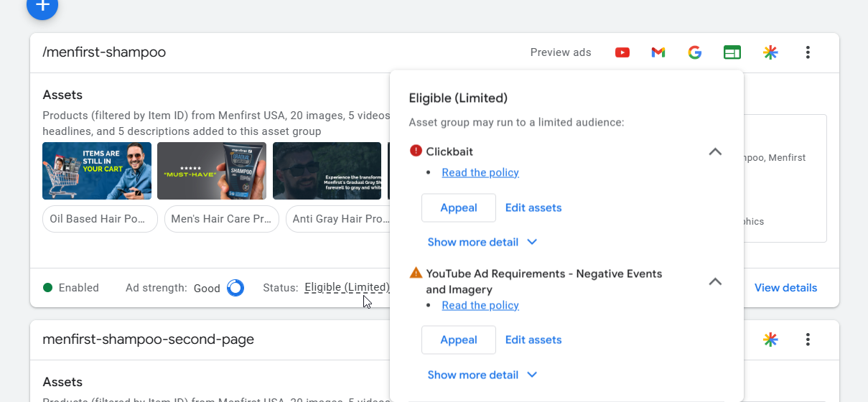The width and height of the screenshot is (868, 402).
Task: Click the green Enabled status dot
Action: click(x=47, y=288)
